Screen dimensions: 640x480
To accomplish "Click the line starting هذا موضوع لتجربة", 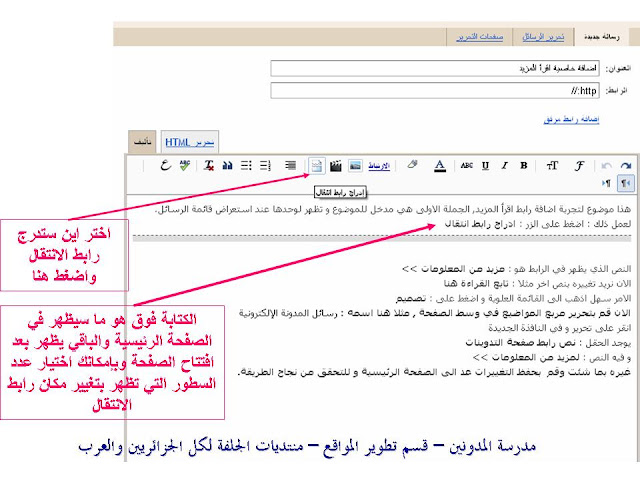I will click(393, 209).
